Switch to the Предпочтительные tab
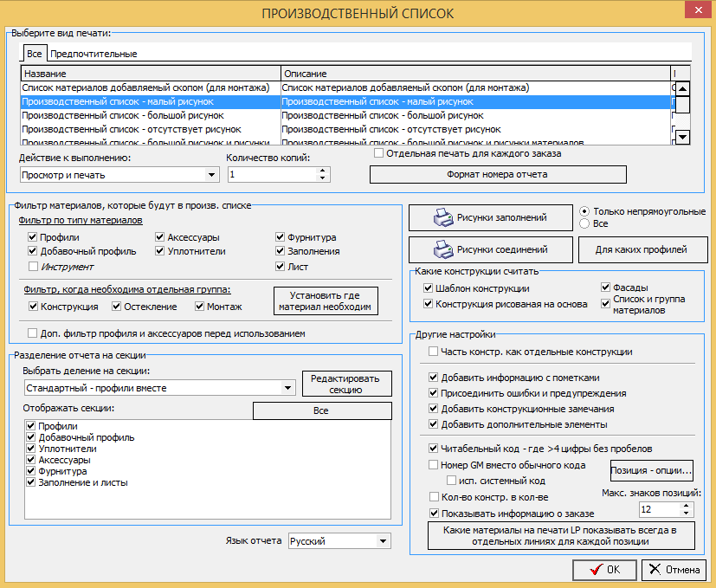Image resolution: width=716 pixels, height=588 pixels. click(94, 54)
